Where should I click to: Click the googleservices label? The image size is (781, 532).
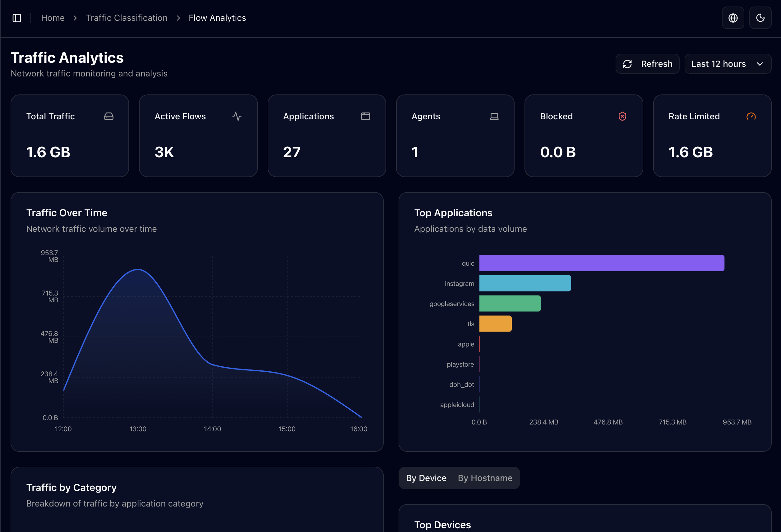[452, 304]
